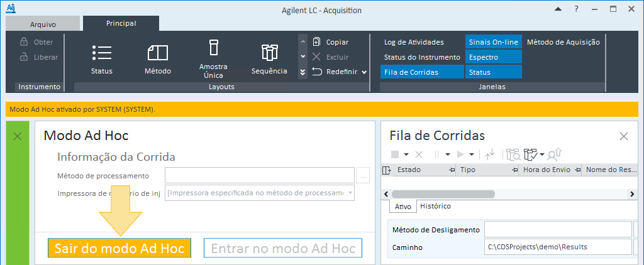644x265 pixels.
Task: Toggle the Espectro window
Action: pyautogui.click(x=494, y=57)
